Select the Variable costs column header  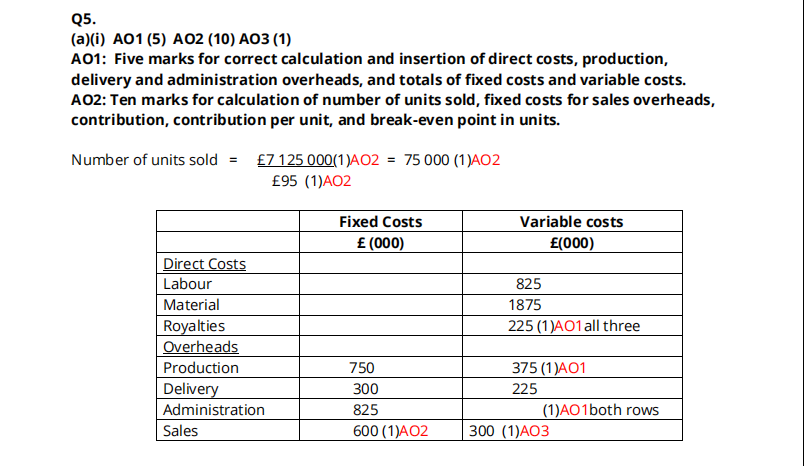pos(571,222)
